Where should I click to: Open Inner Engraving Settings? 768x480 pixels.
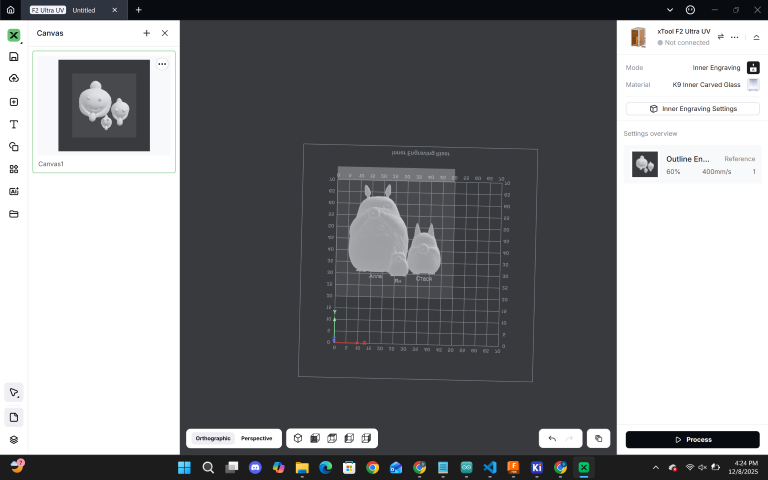[692, 108]
